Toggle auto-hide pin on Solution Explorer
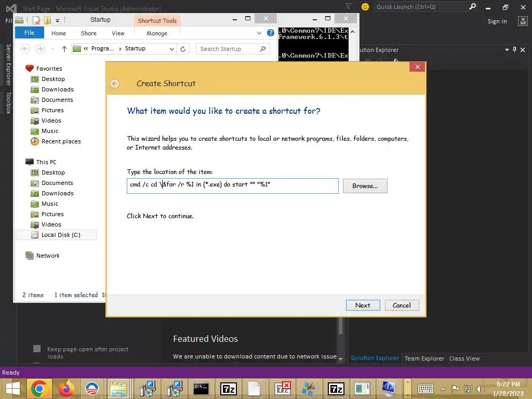532x399 pixels. coord(515,50)
